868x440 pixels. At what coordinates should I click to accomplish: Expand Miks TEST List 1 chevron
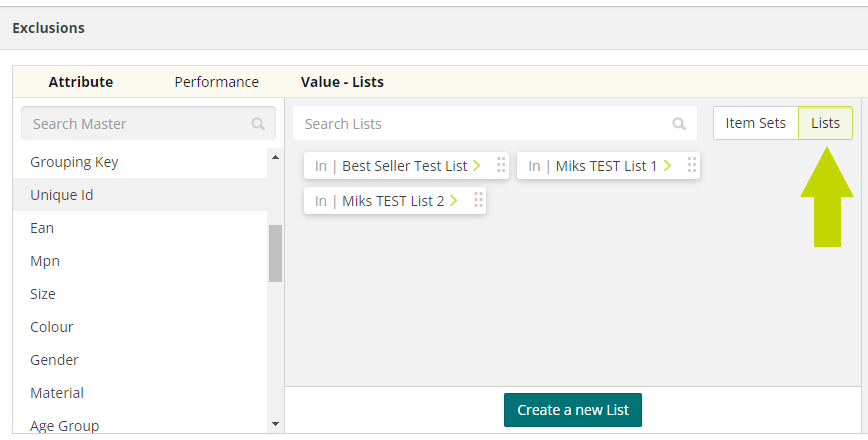tap(667, 165)
